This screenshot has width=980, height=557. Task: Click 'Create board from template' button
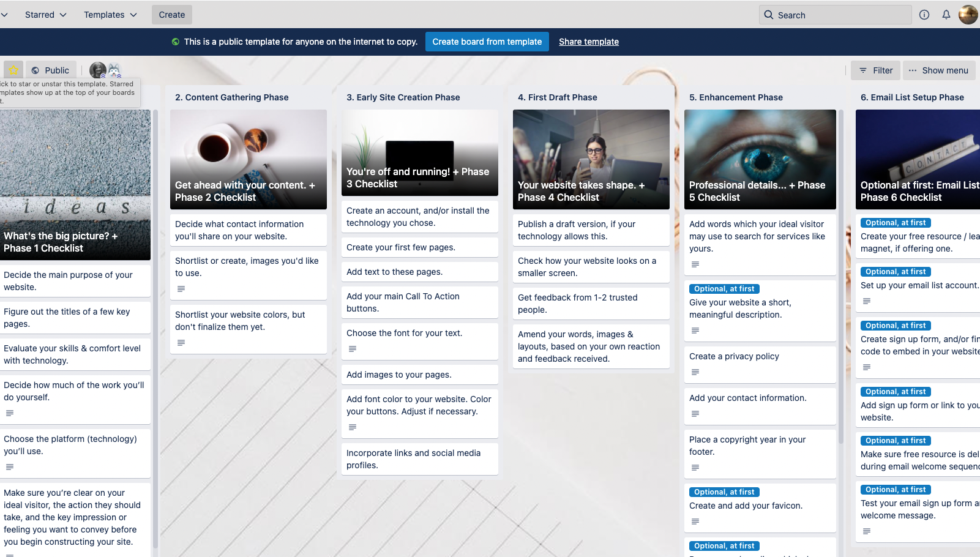coord(487,42)
